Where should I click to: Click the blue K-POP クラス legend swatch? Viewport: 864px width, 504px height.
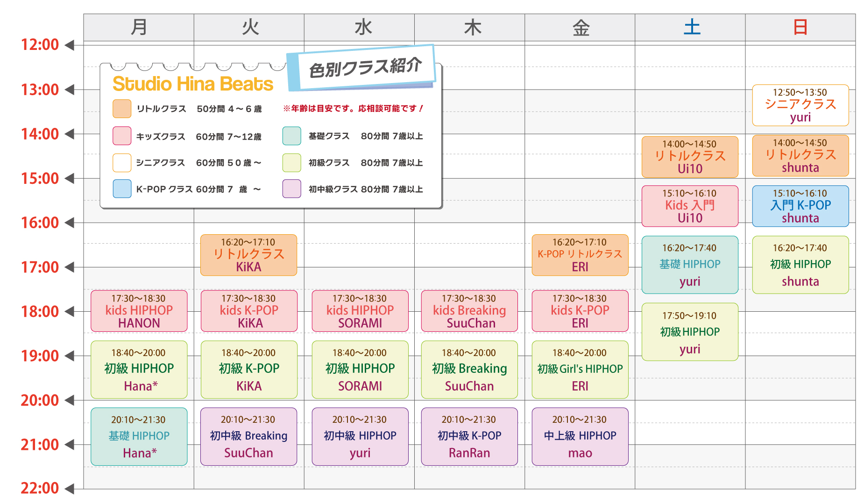point(121,189)
